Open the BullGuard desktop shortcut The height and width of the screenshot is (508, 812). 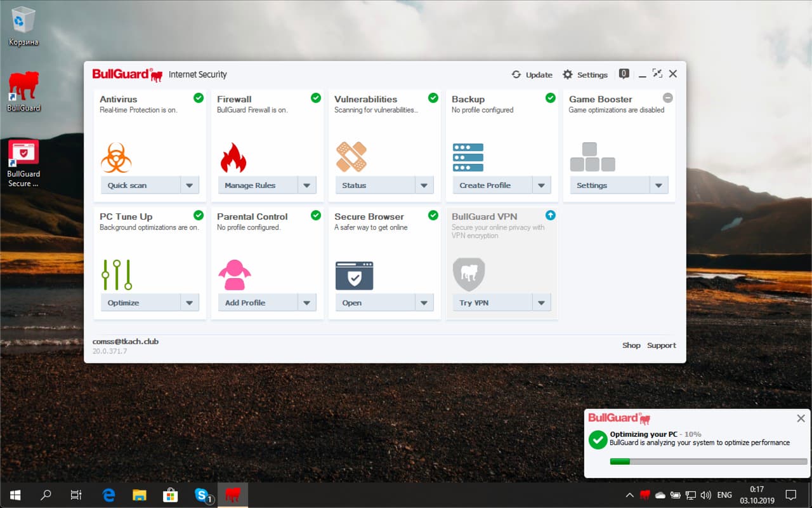(23, 91)
